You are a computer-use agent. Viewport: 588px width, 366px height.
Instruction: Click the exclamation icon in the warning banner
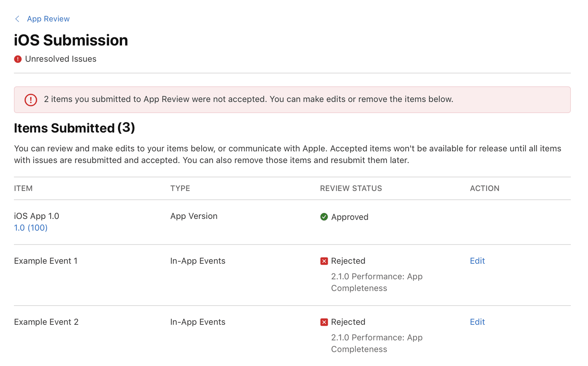[31, 100]
